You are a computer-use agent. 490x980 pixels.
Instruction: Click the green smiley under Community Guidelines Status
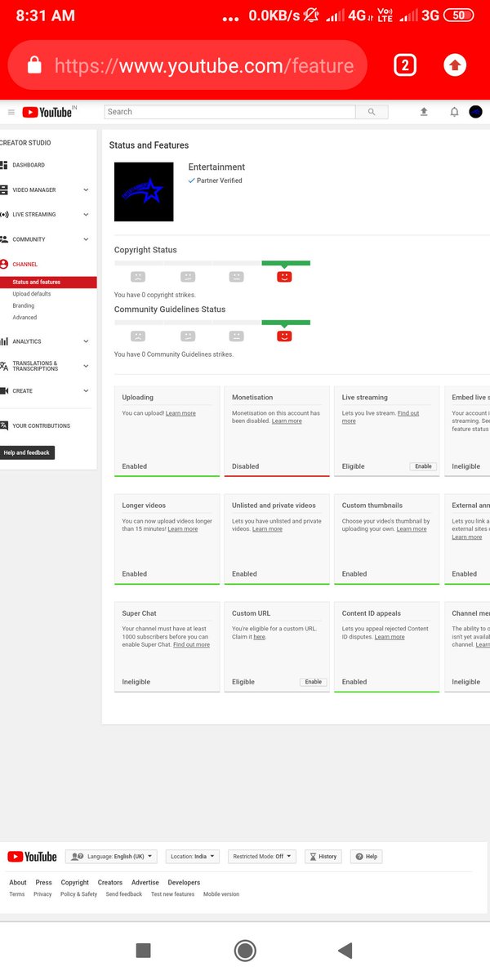click(284, 336)
